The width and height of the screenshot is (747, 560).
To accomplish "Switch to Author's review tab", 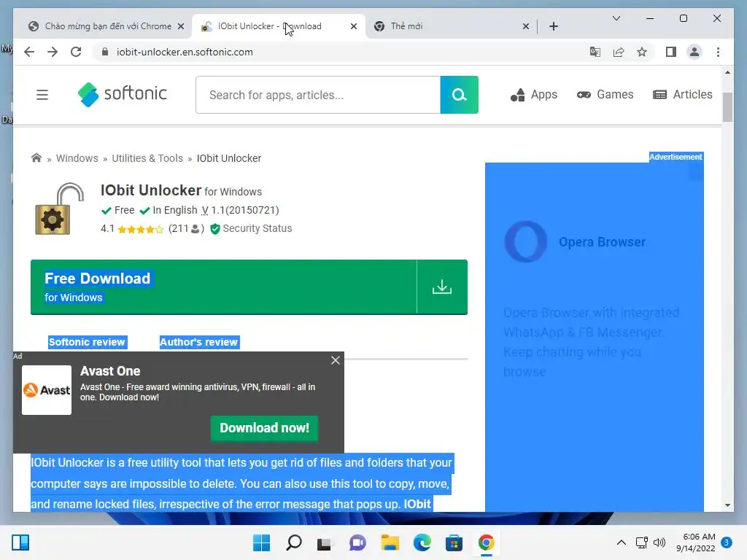I will [x=198, y=342].
